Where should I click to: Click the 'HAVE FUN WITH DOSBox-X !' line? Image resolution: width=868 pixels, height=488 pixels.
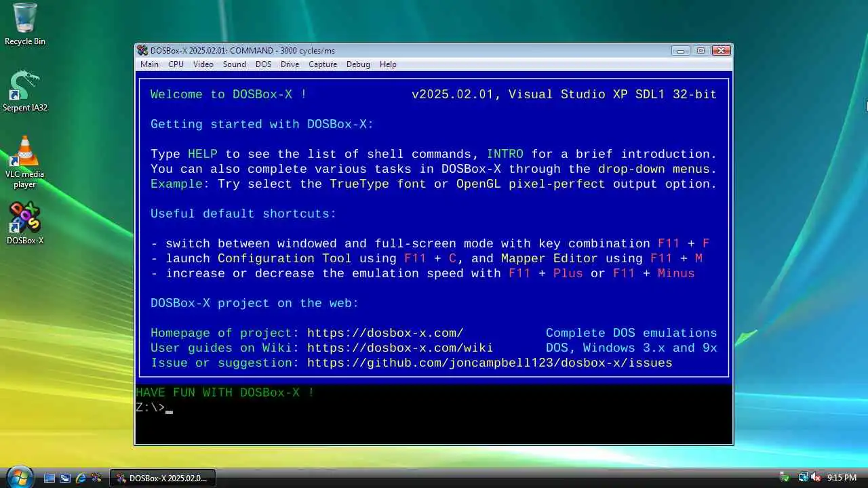coord(224,392)
